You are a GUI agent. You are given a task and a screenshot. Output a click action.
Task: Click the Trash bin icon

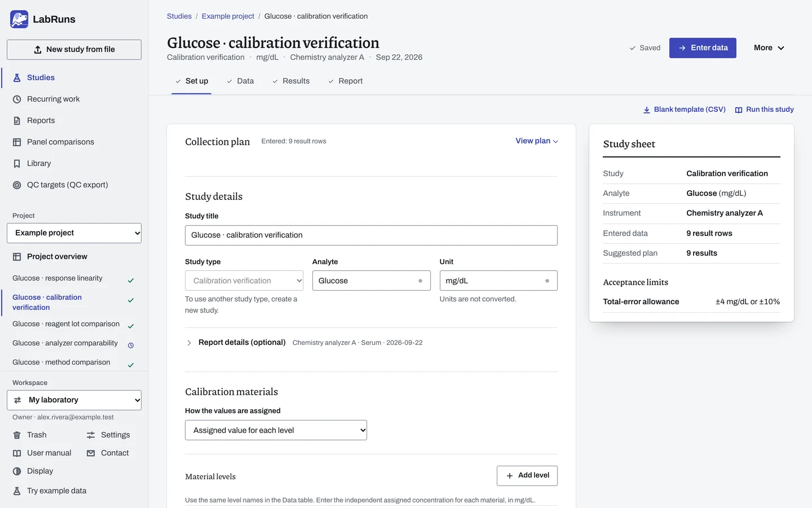click(x=17, y=435)
